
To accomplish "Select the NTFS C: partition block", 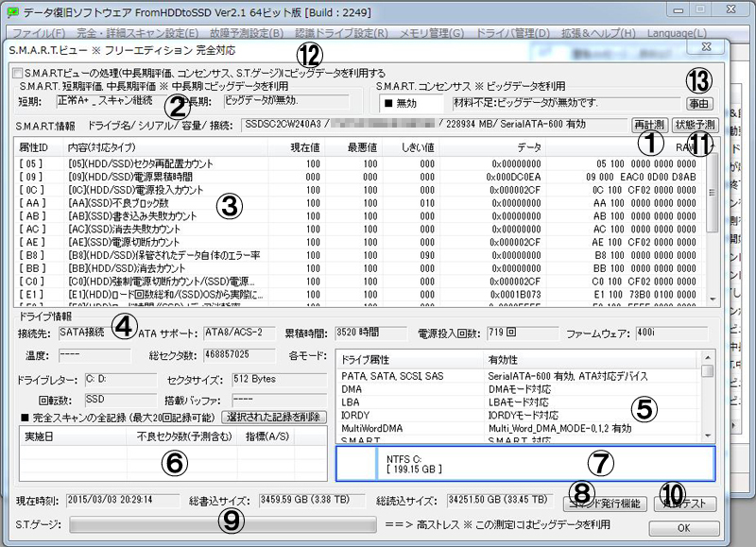I will pos(545,464).
